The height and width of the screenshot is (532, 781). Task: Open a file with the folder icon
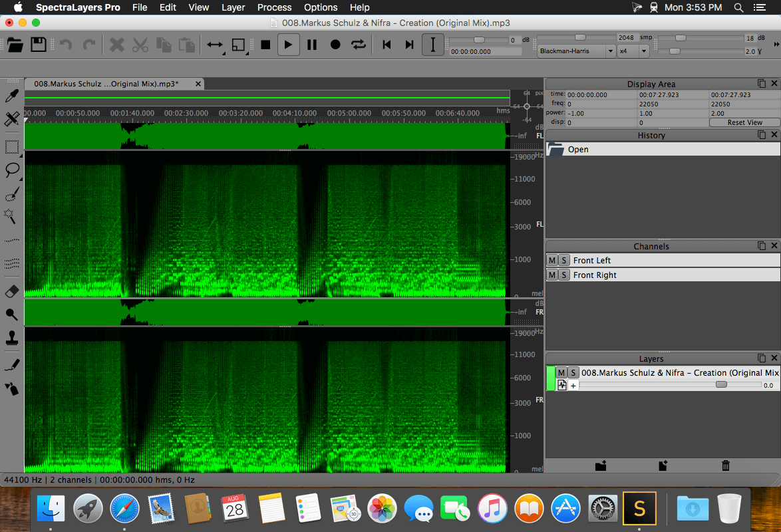(x=15, y=45)
